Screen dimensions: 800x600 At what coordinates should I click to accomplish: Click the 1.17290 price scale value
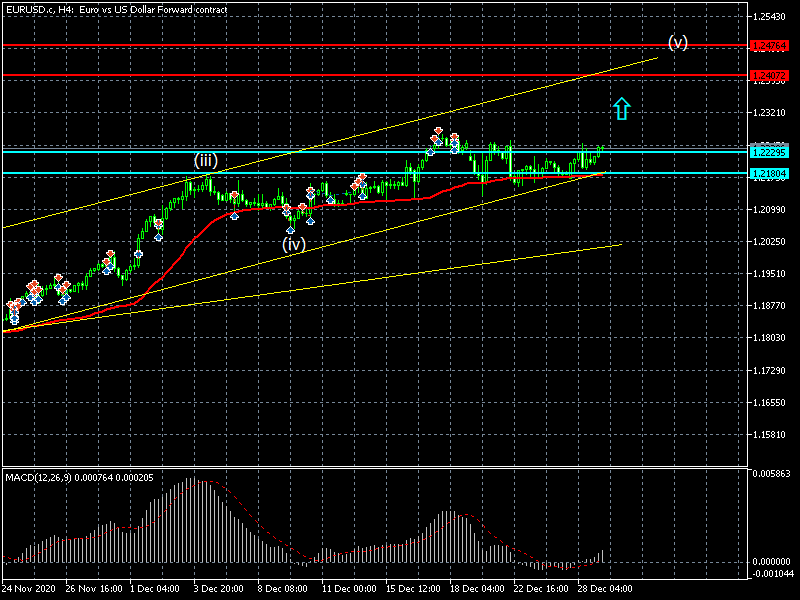[771, 371]
